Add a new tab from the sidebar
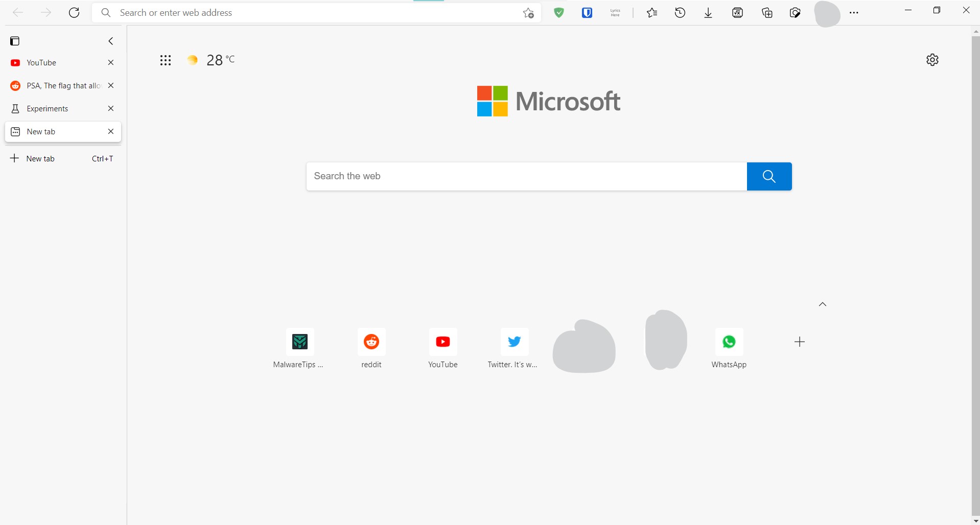The height and width of the screenshot is (525, 980). [63, 158]
